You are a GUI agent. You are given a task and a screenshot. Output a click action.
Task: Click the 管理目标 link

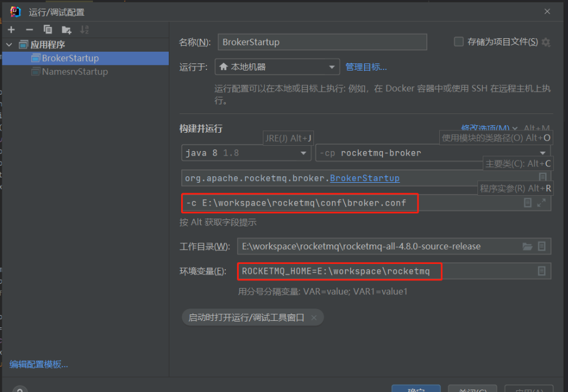click(x=366, y=67)
